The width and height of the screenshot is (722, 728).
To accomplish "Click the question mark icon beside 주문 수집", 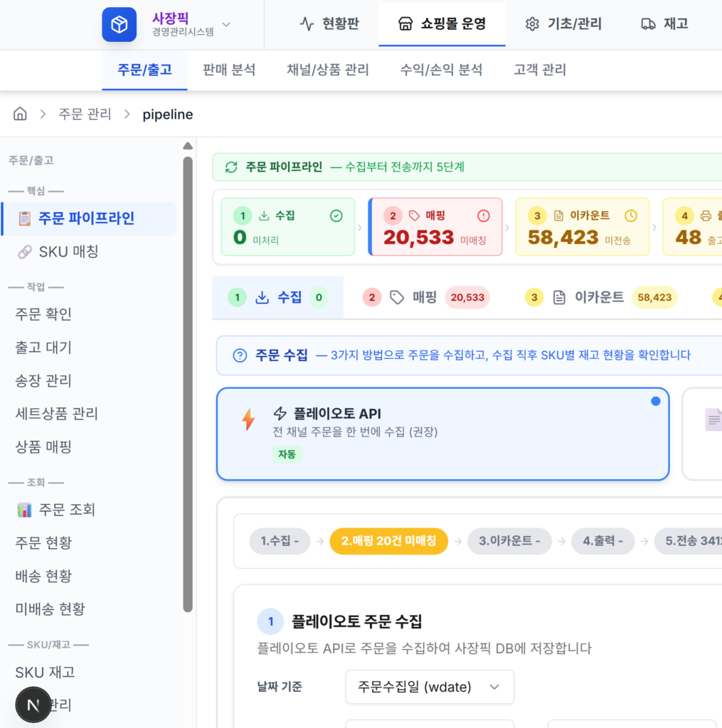I will (x=240, y=355).
